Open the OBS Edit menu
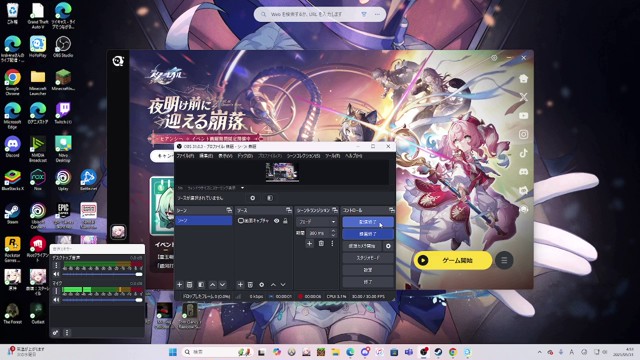Viewport: 640px width, 360px height. 206,156
